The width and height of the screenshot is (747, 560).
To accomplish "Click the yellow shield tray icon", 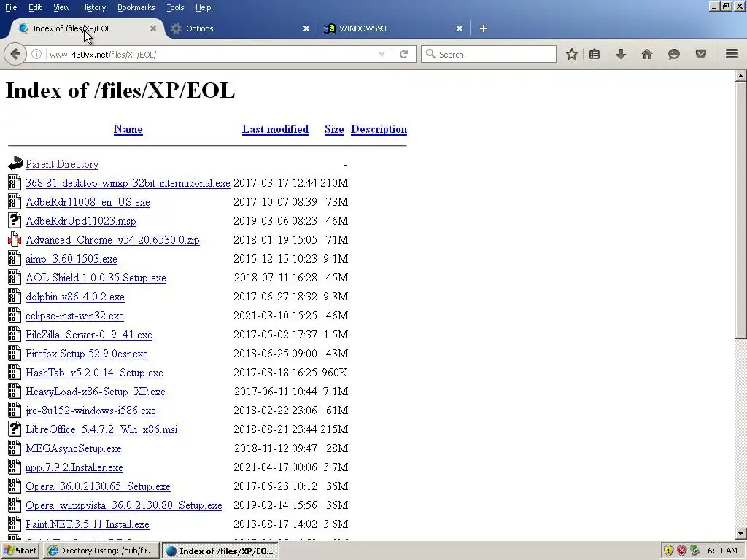I will pyautogui.click(x=668, y=551).
